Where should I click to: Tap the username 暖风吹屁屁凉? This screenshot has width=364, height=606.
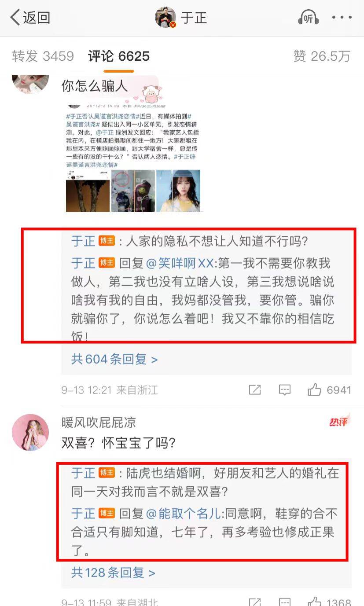pos(99,422)
